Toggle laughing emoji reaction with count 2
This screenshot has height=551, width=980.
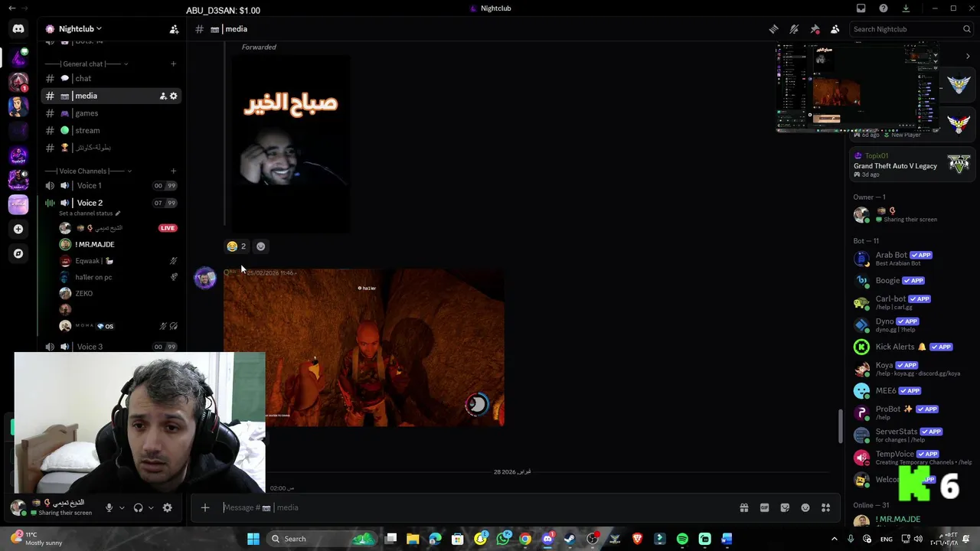click(237, 246)
